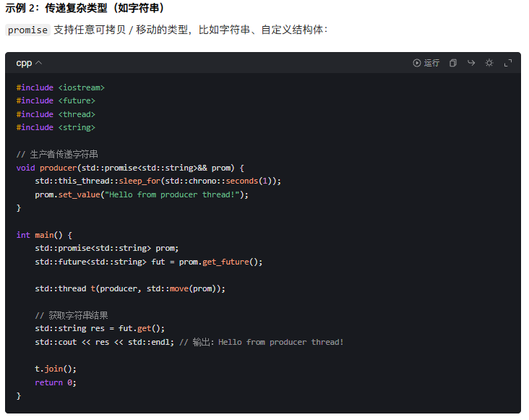Copy the code block contents

coord(452,63)
